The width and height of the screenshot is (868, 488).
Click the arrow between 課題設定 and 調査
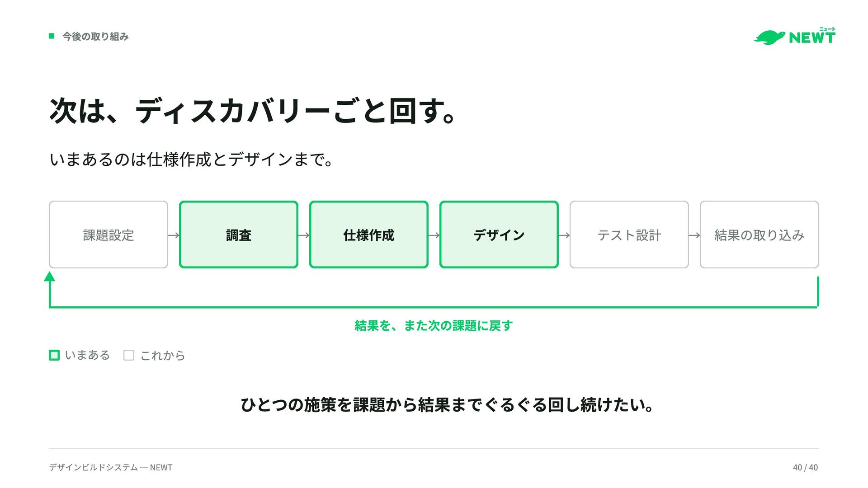pyautogui.click(x=174, y=235)
